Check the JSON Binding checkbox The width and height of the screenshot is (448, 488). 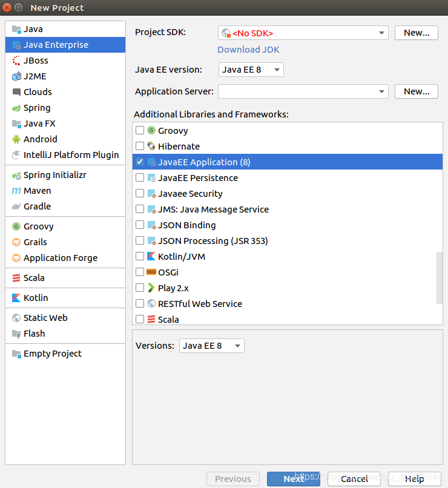[140, 225]
